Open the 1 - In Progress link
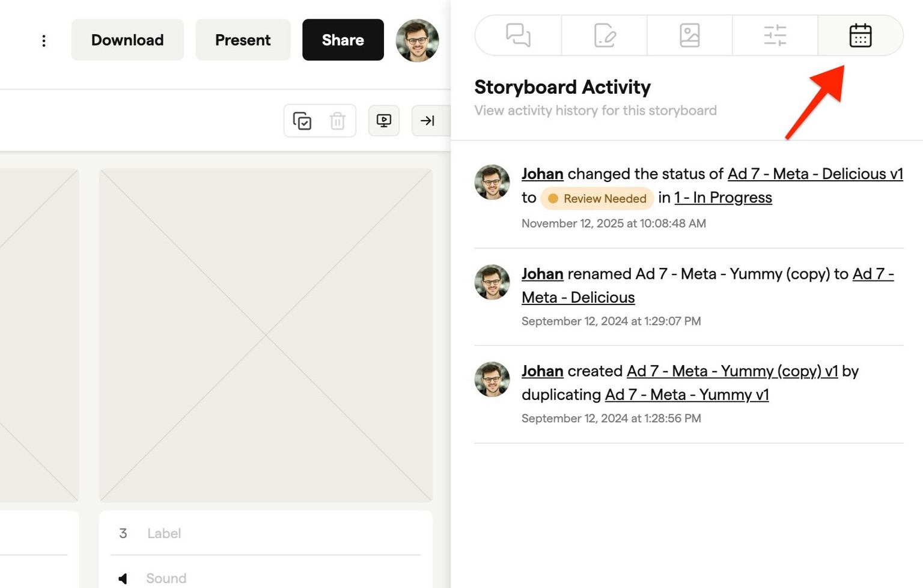This screenshot has height=588, width=923. (x=723, y=198)
